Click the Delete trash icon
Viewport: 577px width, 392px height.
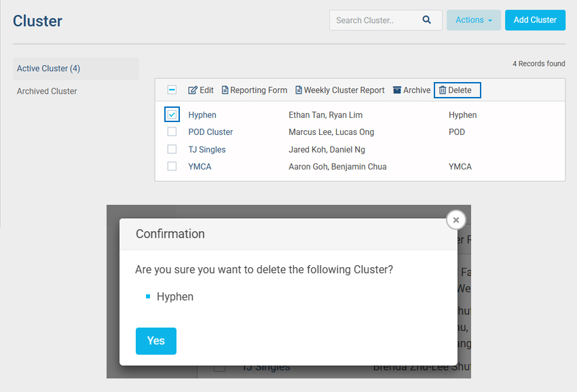[x=443, y=90]
